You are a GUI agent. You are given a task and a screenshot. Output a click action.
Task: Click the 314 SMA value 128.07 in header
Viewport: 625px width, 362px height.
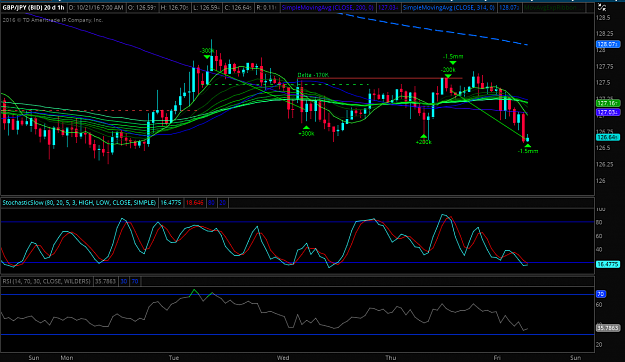509,8
